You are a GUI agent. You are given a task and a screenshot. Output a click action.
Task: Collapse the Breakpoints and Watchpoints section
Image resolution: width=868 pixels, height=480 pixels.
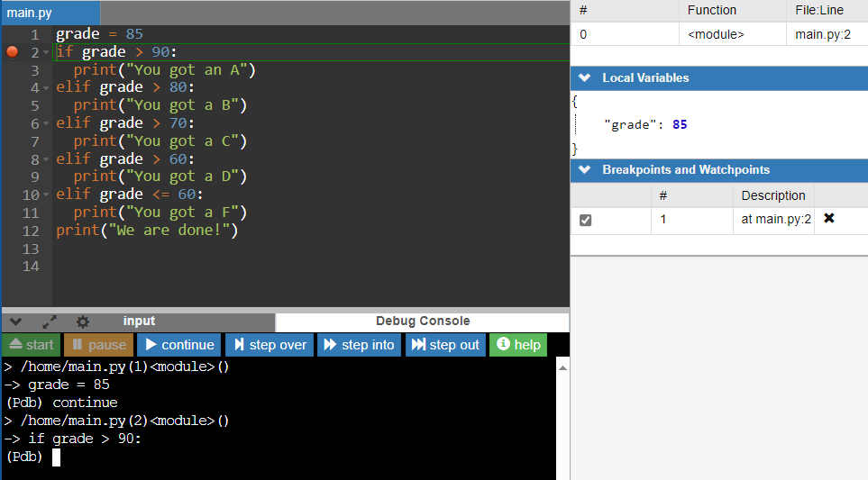pyautogui.click(x=585, y=170)
